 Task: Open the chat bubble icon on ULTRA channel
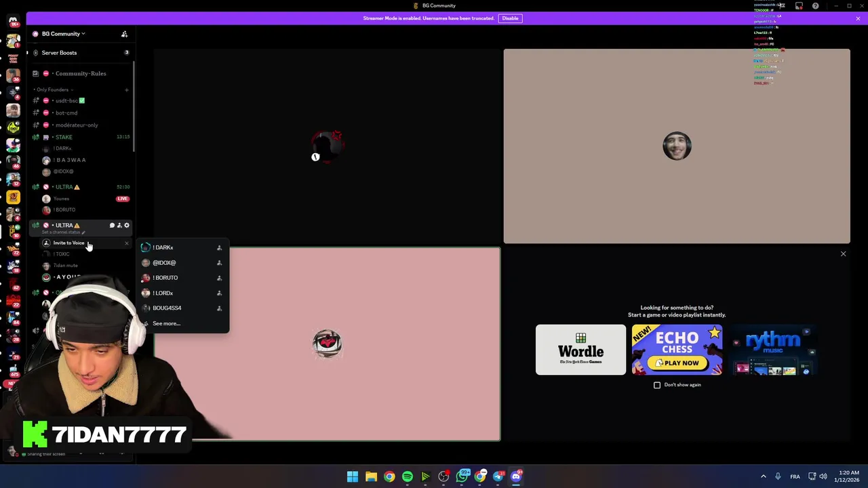[112, 225]
